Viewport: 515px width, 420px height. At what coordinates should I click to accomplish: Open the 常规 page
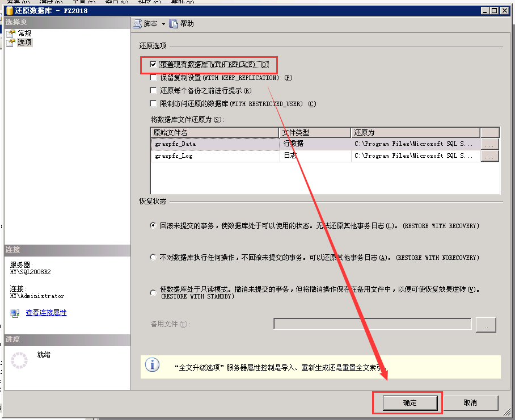pyautogui.click(x=24, y=33)
